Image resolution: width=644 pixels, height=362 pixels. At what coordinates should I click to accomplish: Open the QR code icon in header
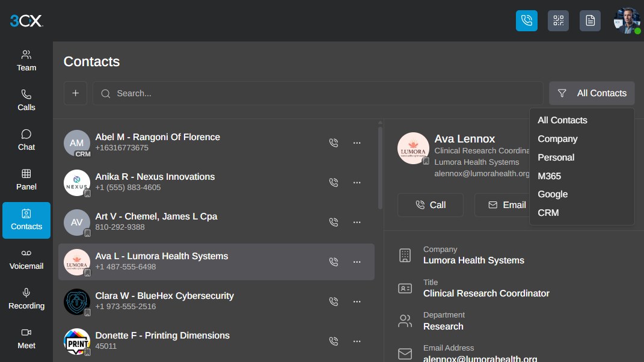click(558, 20)
